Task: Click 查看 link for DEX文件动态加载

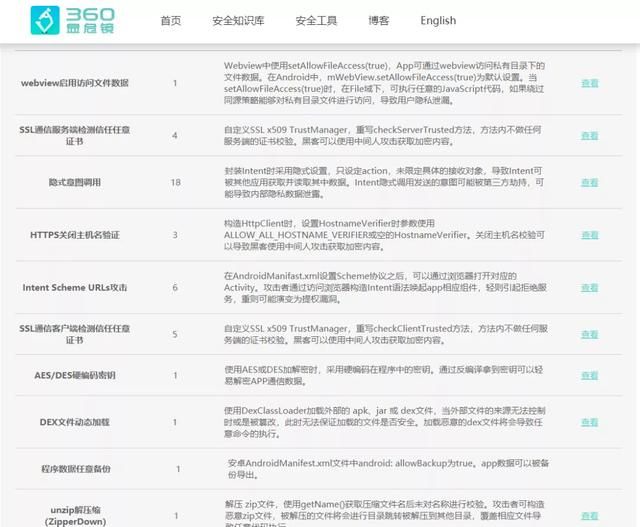Action: coord(589,422)
